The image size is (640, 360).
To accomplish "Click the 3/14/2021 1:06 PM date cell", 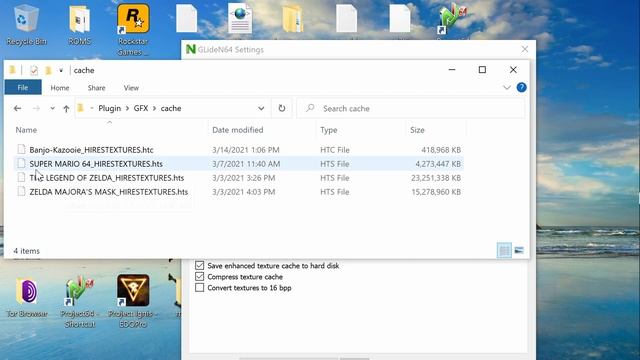I will [x=246, y=150].
